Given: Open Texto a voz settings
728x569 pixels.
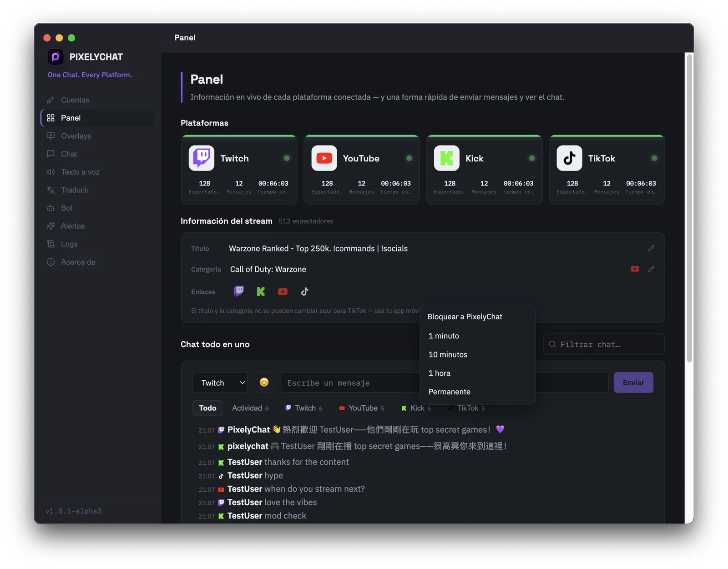Looking at the screenshot, I should pyautogui.click(x=97, y=172).
